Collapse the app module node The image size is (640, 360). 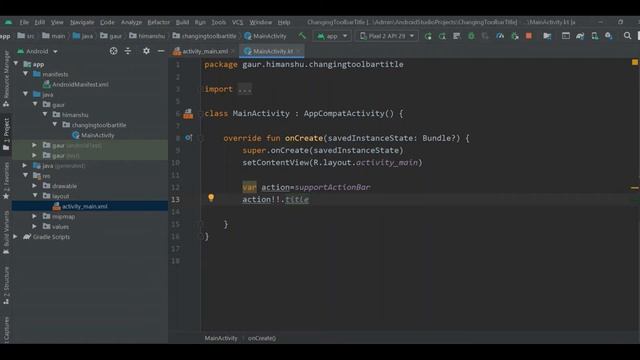coord(16,64)
